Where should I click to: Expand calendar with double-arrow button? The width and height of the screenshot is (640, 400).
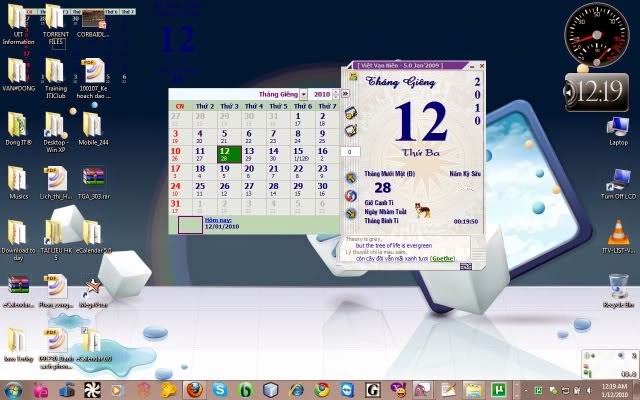[345, 94]
